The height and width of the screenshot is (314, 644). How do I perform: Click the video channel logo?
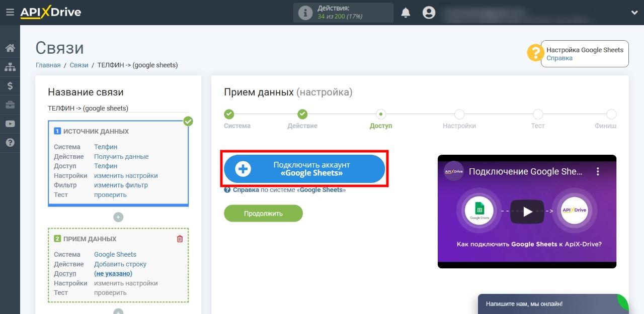pos(454,171)
